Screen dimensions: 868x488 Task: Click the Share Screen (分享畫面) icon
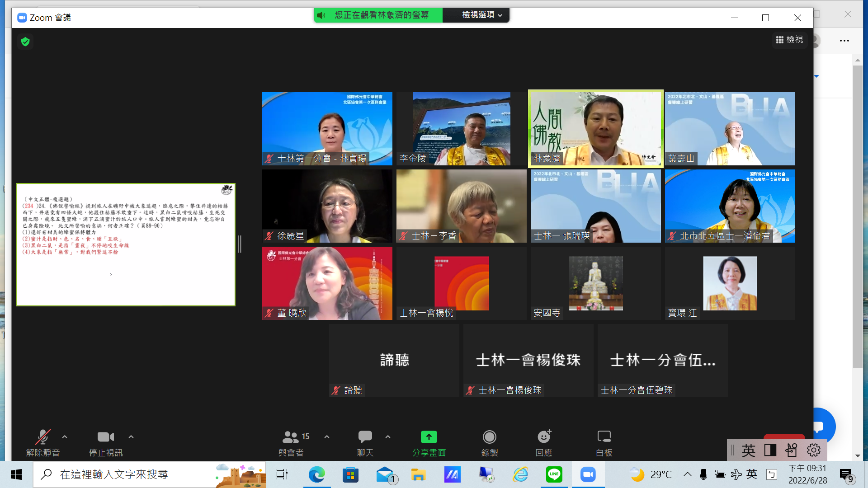click(x=429, y=437)
